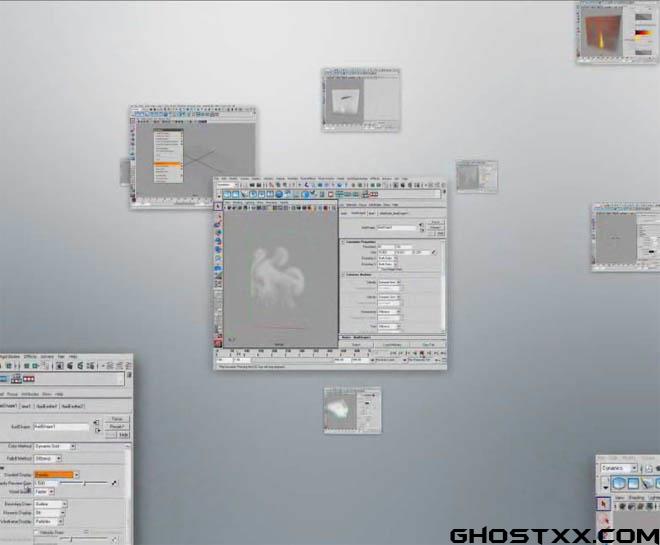Click the red three-dot shelf icon in center window

pos(373,194)
